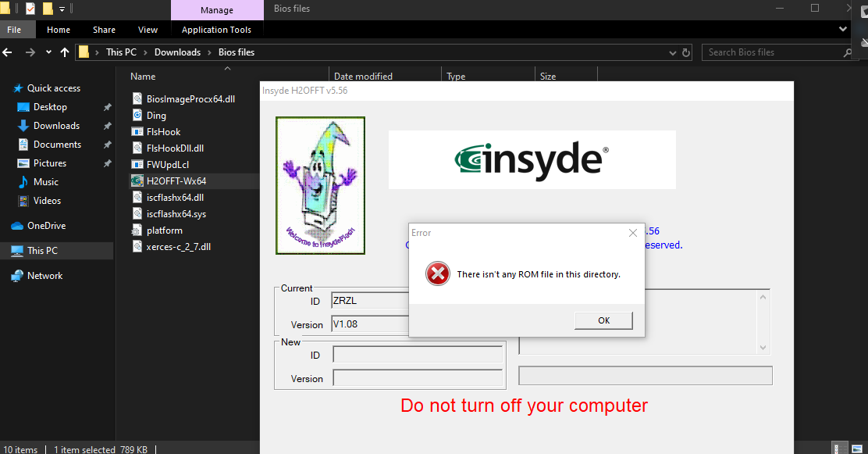Select the FlsHookDll.dll file

pos(175,148)
